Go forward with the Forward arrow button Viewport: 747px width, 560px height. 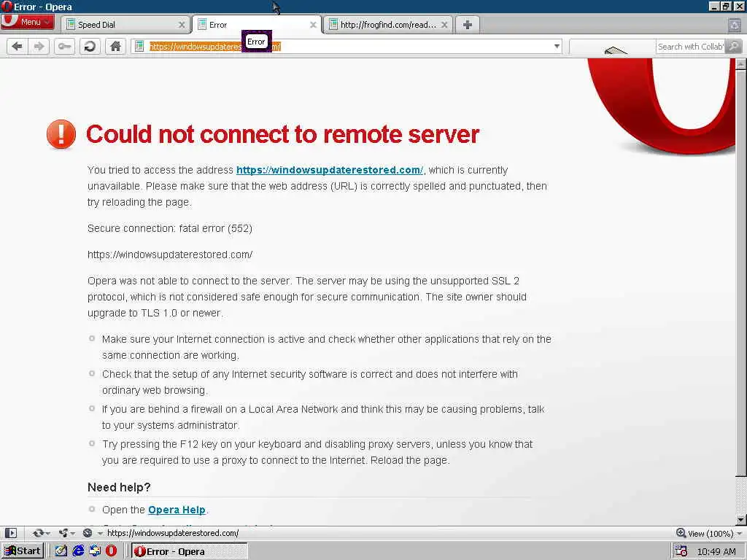tap(39, 46)
